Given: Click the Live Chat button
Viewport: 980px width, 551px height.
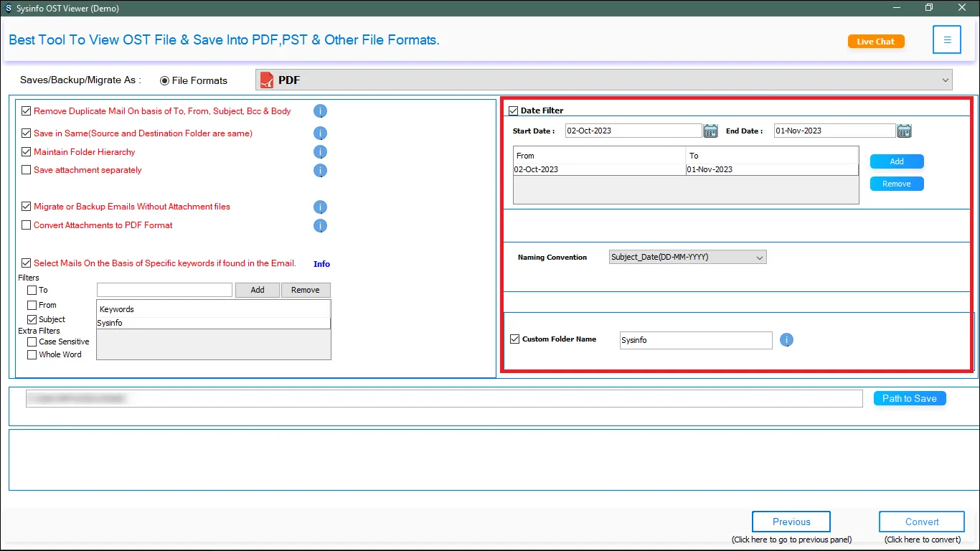Looking at the screenshot, I should click(x=875, y=42).
